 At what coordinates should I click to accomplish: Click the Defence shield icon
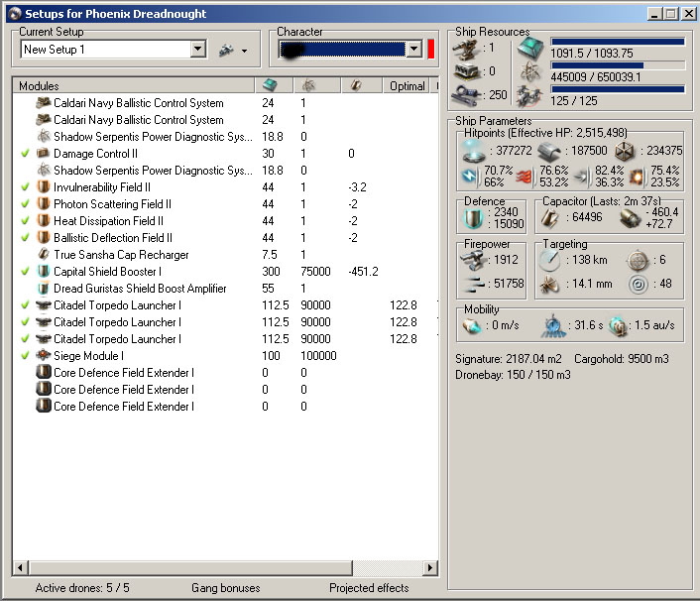point(473,219)
